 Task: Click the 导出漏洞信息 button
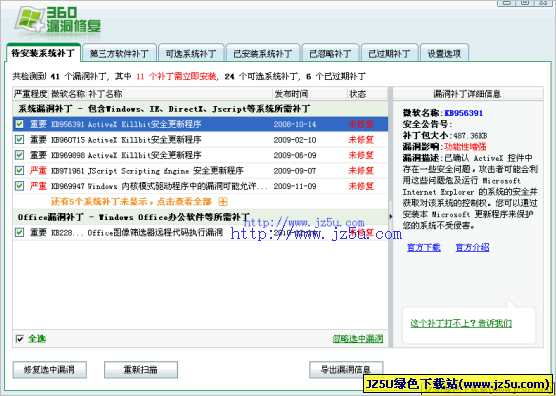pyautogui.click(x=346, y=370)
